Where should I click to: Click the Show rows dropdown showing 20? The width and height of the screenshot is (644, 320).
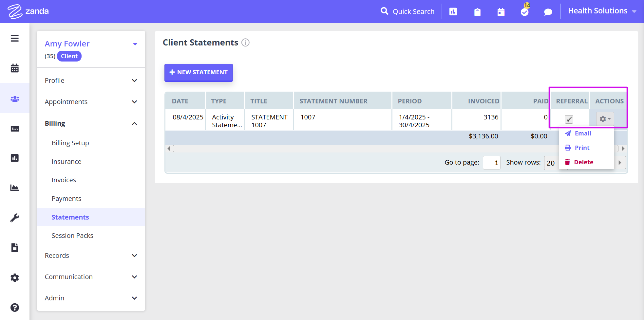click(x=552, y=163)
